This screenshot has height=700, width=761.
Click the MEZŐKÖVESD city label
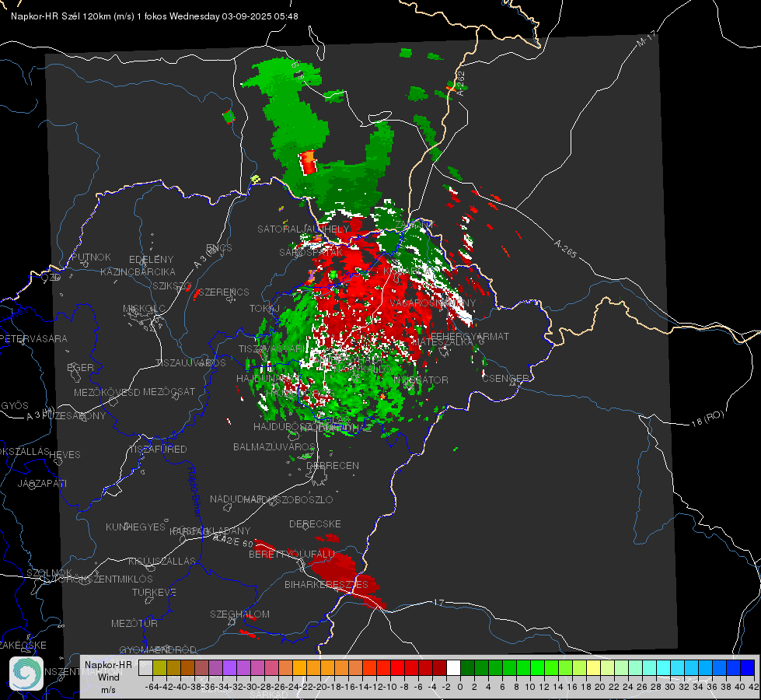tap(106, 392)
